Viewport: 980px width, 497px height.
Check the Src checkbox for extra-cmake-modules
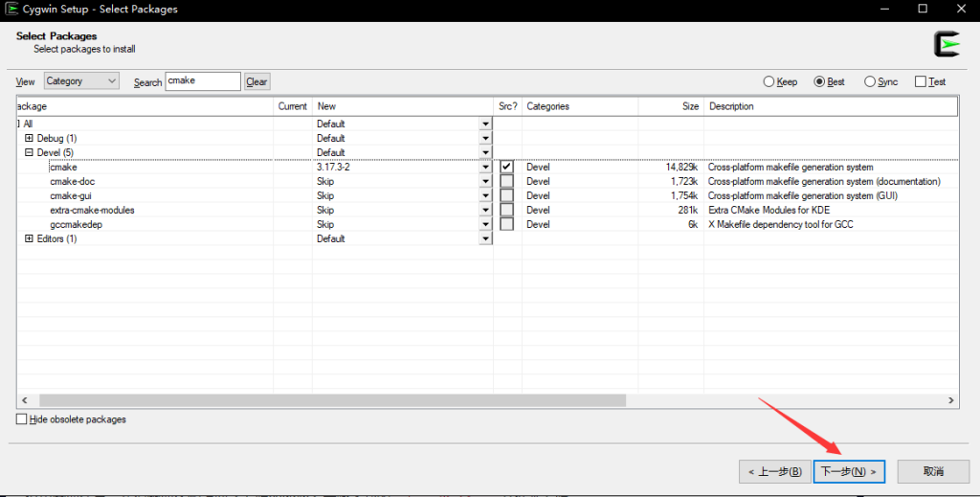click(x=507, y=210)
